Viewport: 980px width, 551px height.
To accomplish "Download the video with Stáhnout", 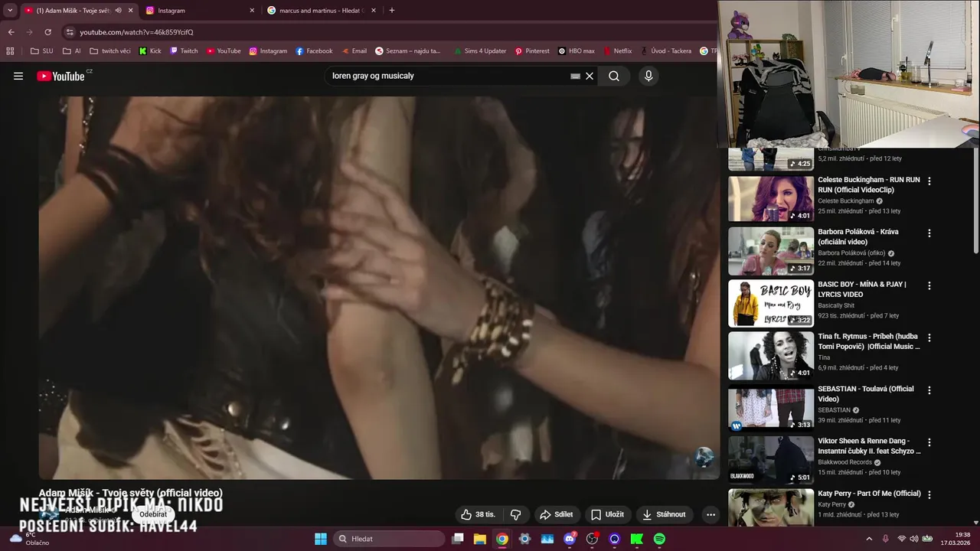I will coord(663,514).
